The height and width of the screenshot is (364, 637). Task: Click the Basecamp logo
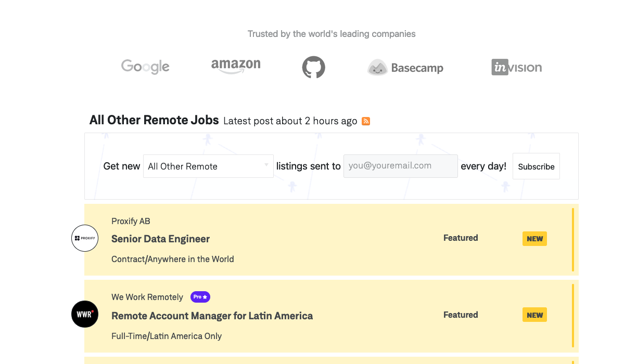(x=405, y=68)
